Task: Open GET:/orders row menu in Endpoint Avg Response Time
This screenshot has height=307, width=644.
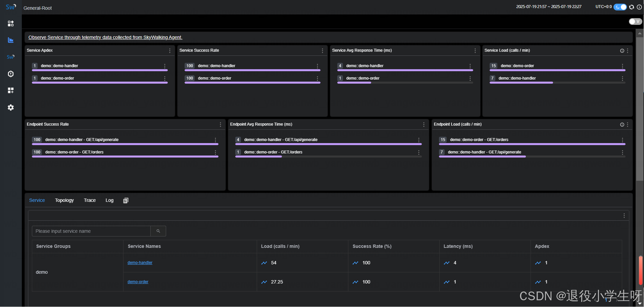Action: (x=419, y=152)
